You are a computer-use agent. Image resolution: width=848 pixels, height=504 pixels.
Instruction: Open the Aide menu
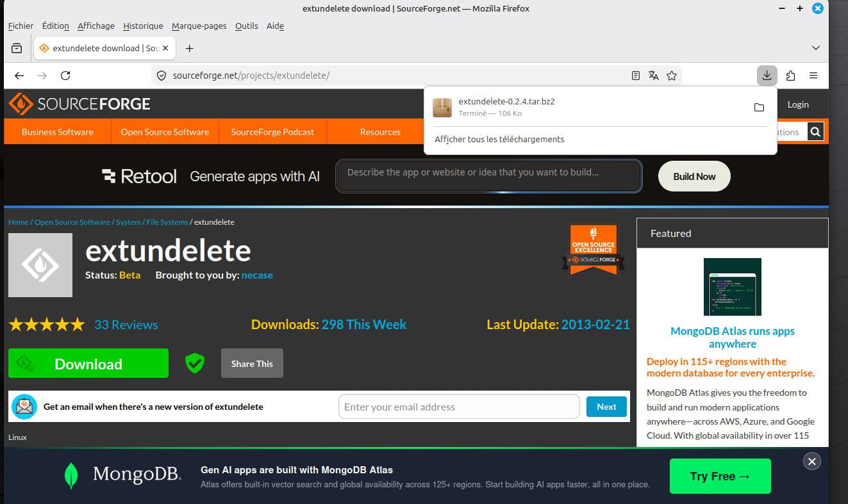click(275, 26)
